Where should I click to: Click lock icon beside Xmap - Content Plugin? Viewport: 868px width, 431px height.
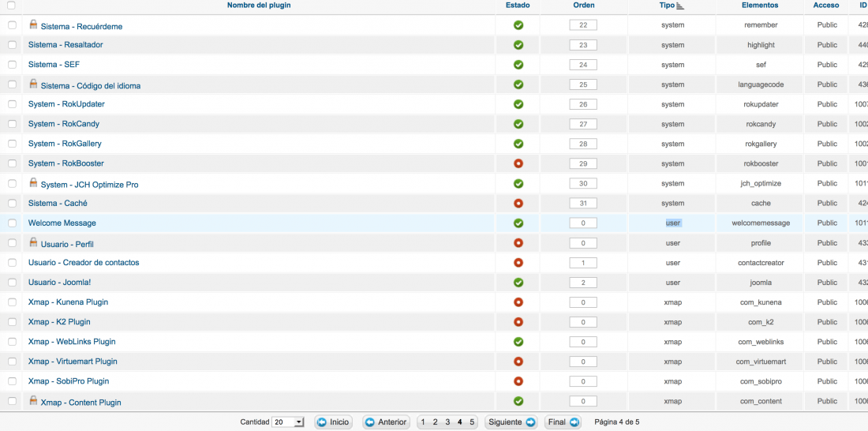coord(33,400)
